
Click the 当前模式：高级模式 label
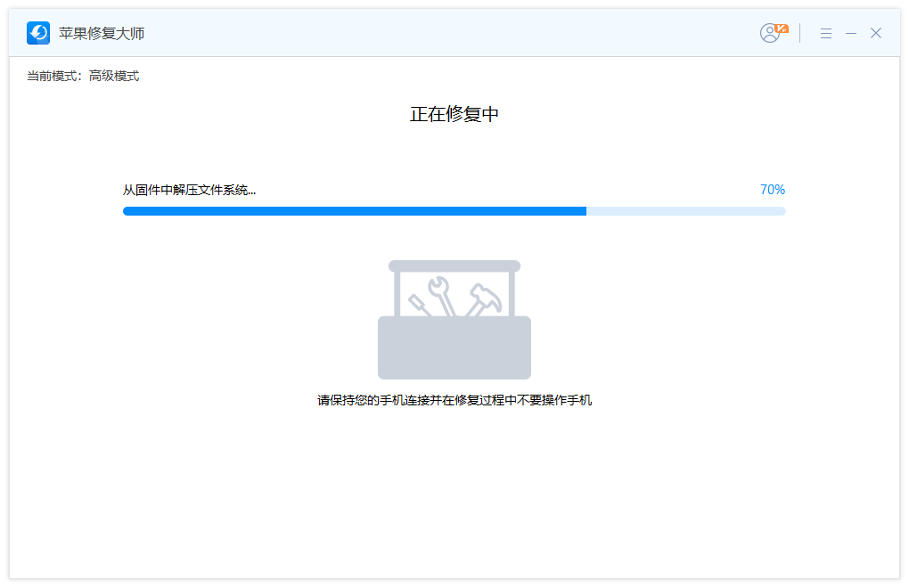point(83,76)
